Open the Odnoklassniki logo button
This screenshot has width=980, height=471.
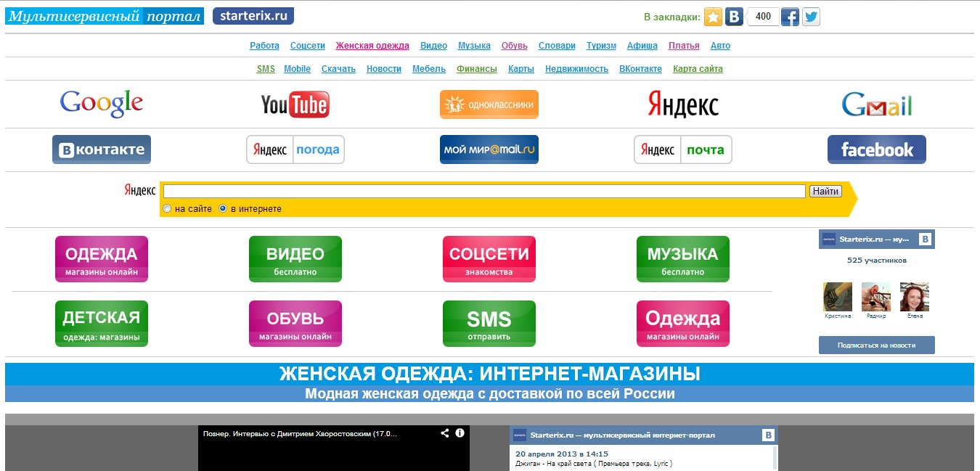[489, 105]
